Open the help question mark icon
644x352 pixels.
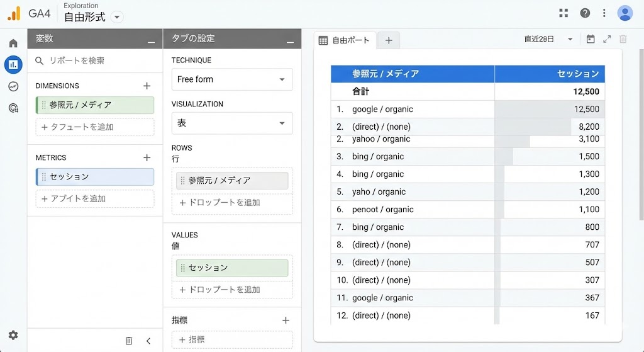[585, 13]
